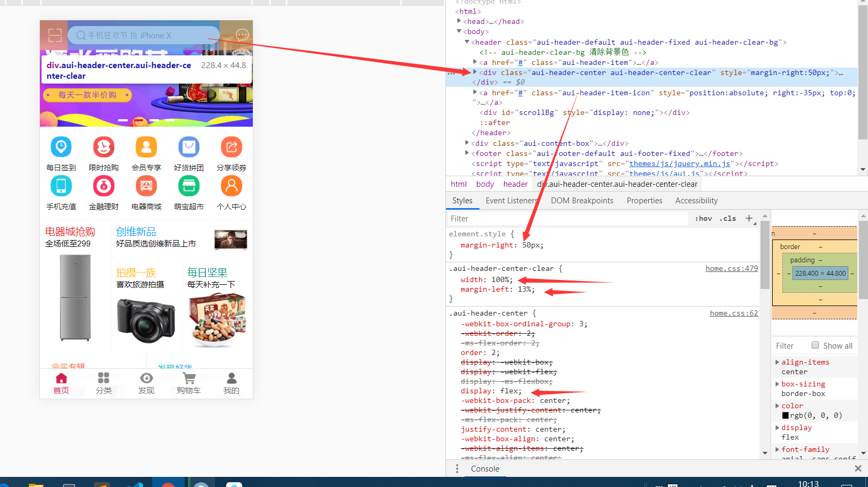Toggle element state with :hov
The image size is (868, 487).
tap(704, 218)
